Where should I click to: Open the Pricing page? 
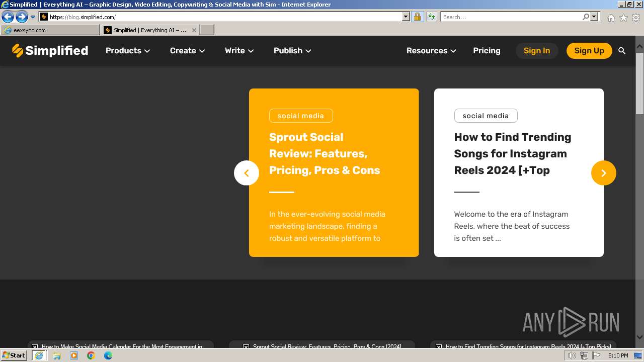point(487,51)
